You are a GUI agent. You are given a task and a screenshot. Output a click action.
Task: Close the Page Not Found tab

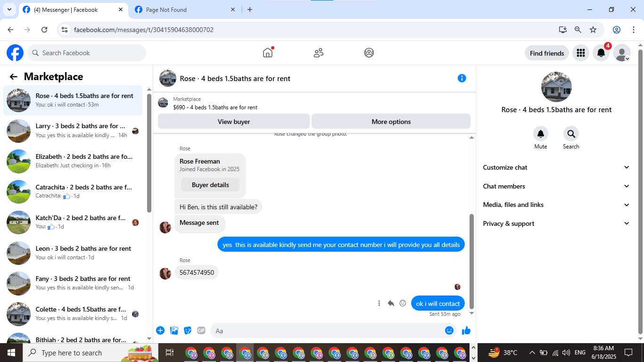pos(233,9)
